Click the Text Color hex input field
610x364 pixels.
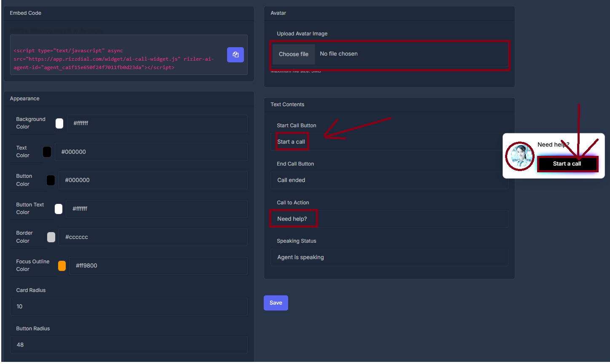151,152
